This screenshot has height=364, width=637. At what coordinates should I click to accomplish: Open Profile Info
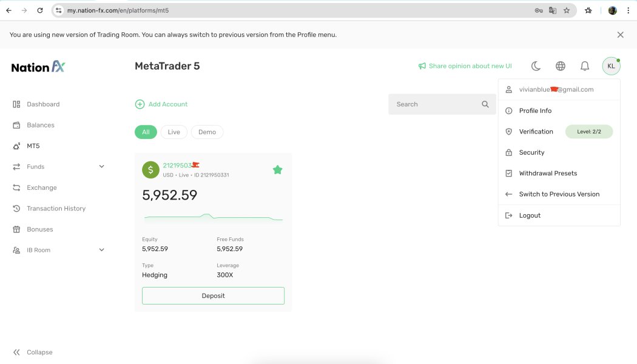pyautogui.click(x=559, y=110)
